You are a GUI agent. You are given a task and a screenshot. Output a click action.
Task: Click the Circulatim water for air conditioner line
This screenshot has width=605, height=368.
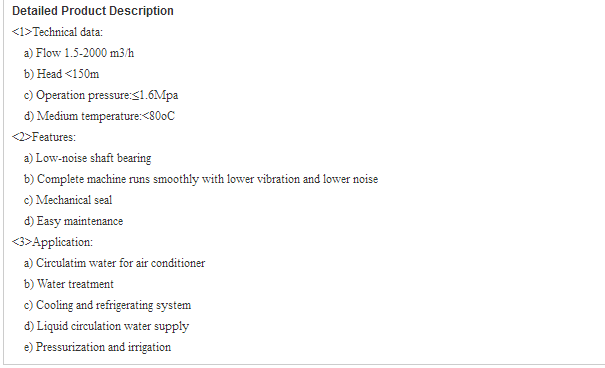(x=114, y=263)
